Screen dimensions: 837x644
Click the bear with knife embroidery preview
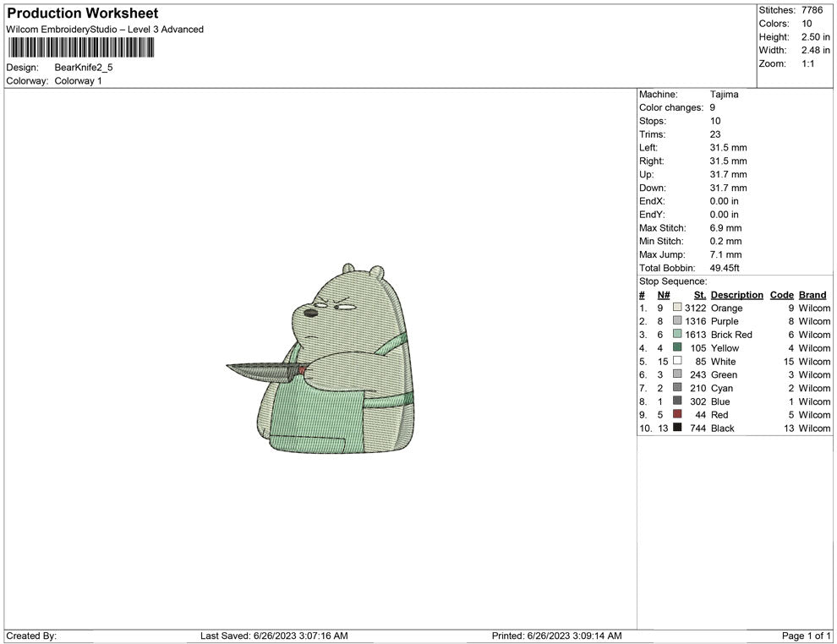[320, 358]
